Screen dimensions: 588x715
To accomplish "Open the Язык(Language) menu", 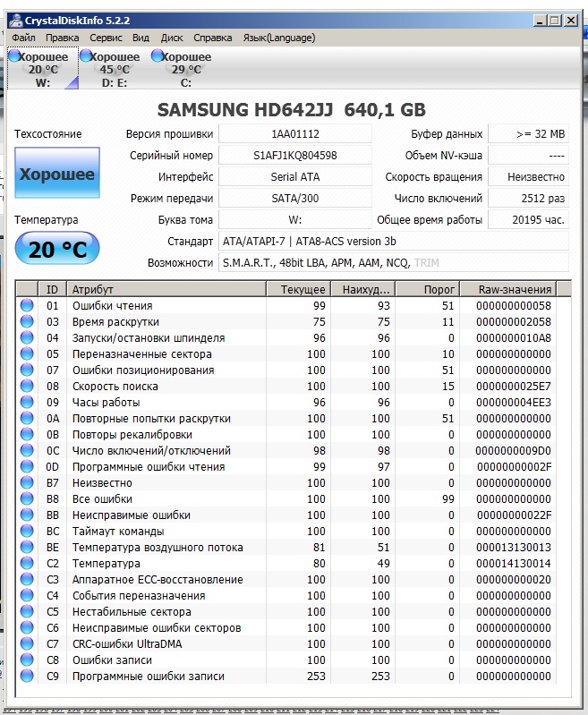I will tap(278, 38).
